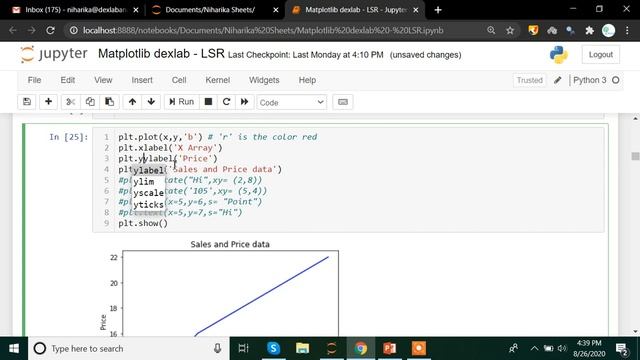Open the Chrome profile avatar

(608, 30)
